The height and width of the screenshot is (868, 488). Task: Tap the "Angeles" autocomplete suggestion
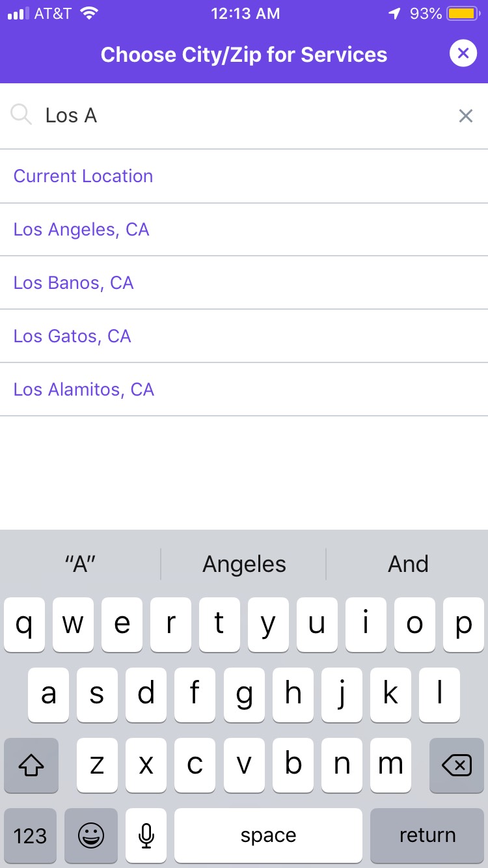pyautogui.click(x=244, y=564)
